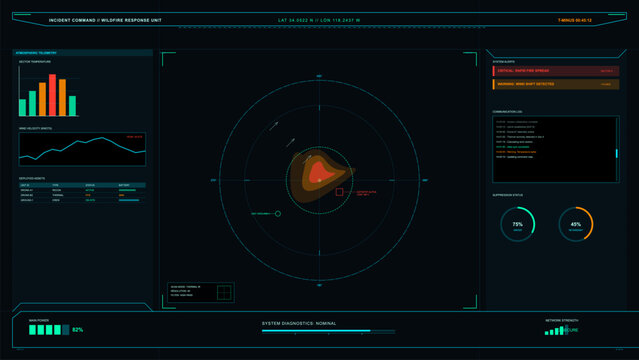Select the third row in Deployed Assets table
This screenshot has width=639, height=360.
82,200
